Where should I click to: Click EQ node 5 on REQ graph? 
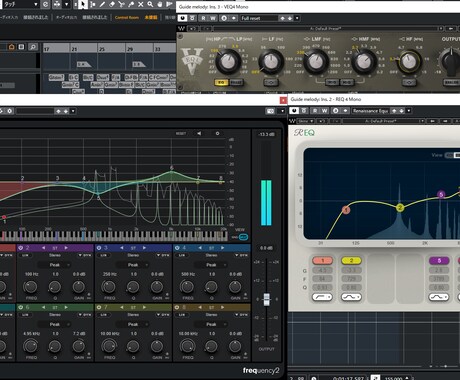(441, 194)
